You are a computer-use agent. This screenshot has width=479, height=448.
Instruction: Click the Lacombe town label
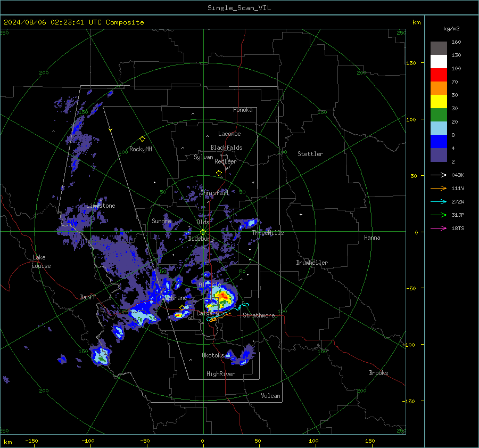[x=229, y=134]
